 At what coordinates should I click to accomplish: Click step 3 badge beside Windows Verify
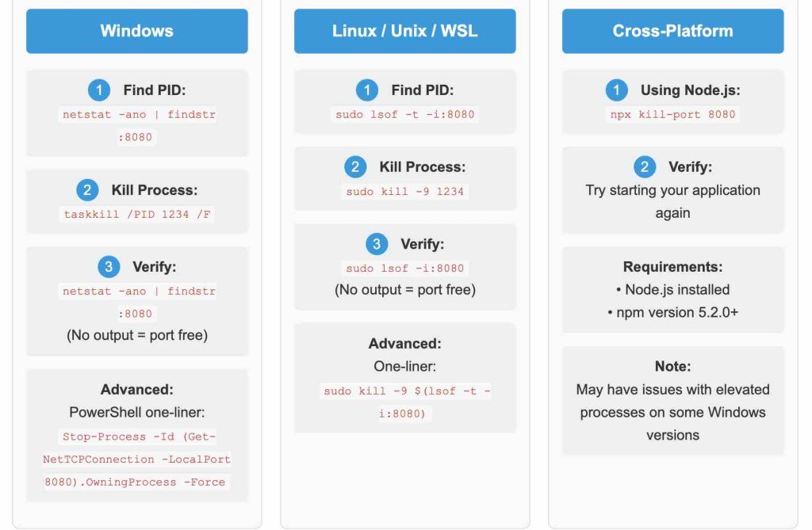pos(109,267)
